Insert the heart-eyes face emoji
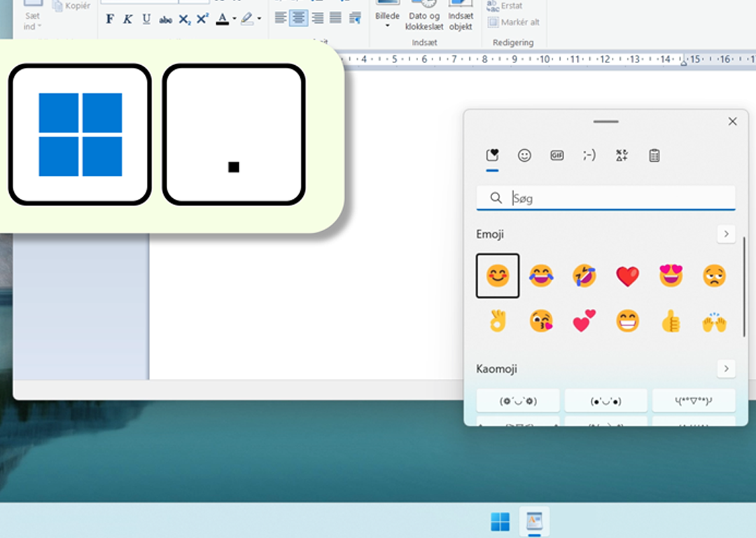Viewport: 756px width, 538px height. click(x=671, y=276)
